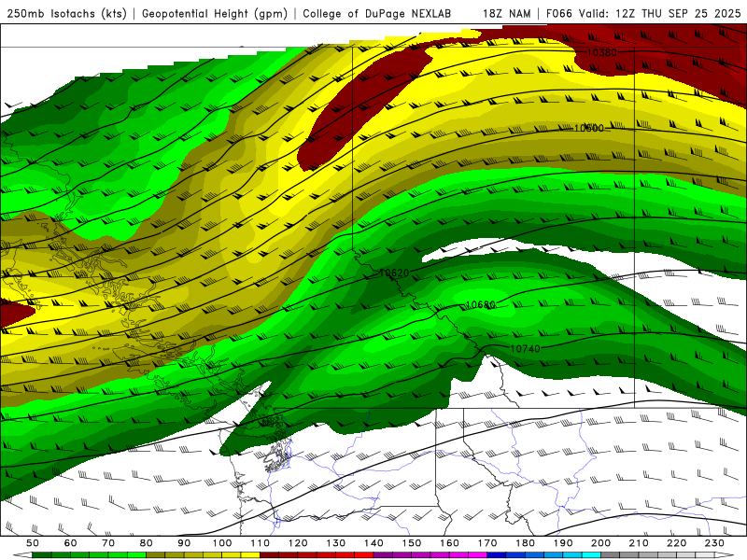Click the bright red swatch left of 140
This screenshot has width=747, height=560.
tap(364, 555)
